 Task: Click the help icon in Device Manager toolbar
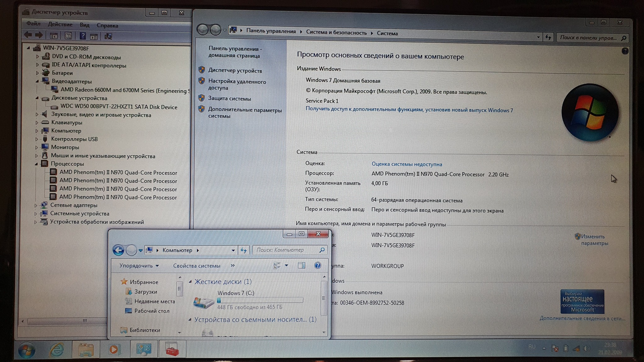[82, 36]
